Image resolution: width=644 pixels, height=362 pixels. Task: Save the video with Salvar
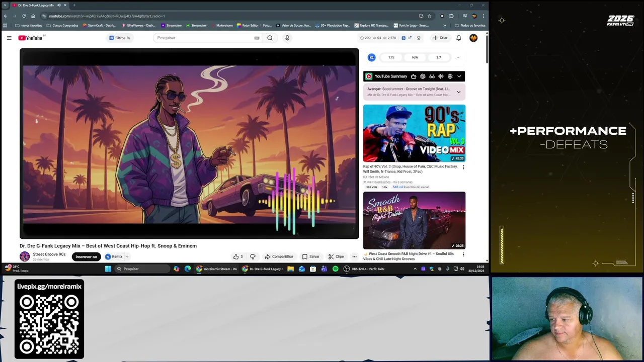tap(310, 256)
